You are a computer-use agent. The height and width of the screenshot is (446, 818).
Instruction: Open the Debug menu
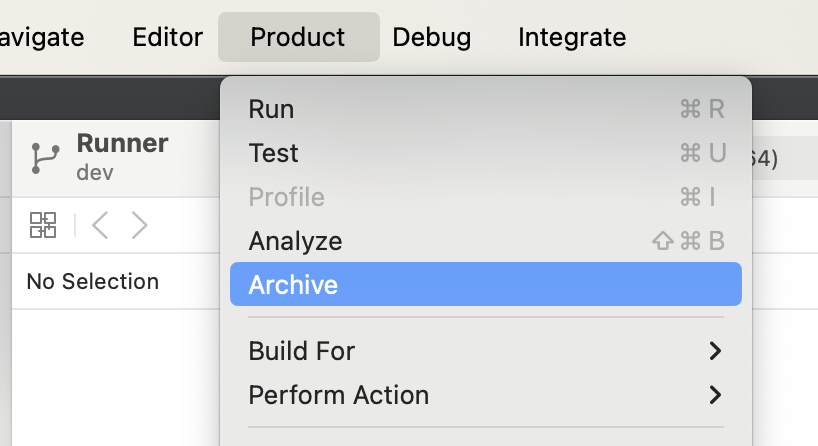[431, 37]
